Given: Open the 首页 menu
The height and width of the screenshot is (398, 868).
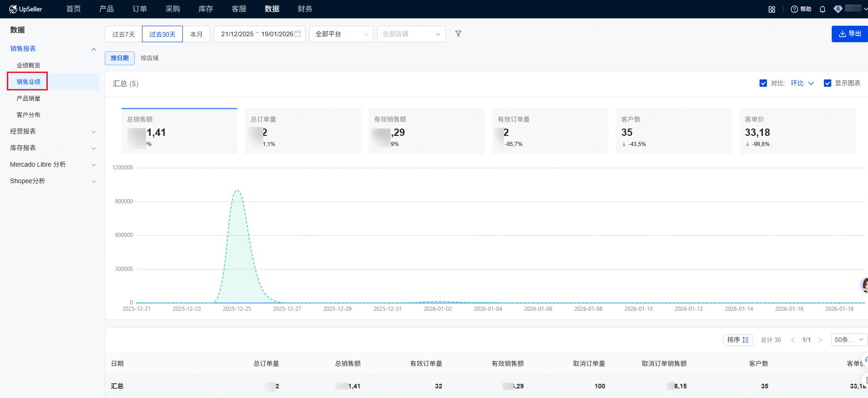Looking at the screenshot, I should click(74, 9).
